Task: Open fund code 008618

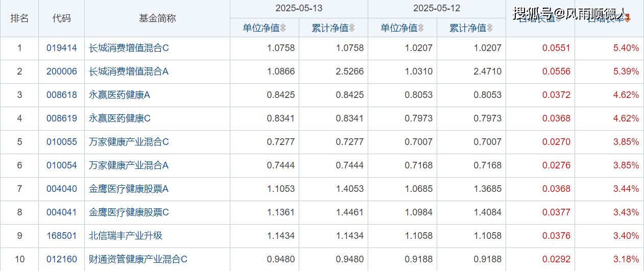Action: [61, 95]
